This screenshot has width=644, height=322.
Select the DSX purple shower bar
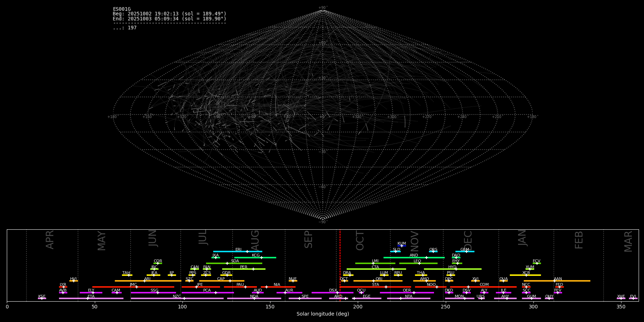332,293
